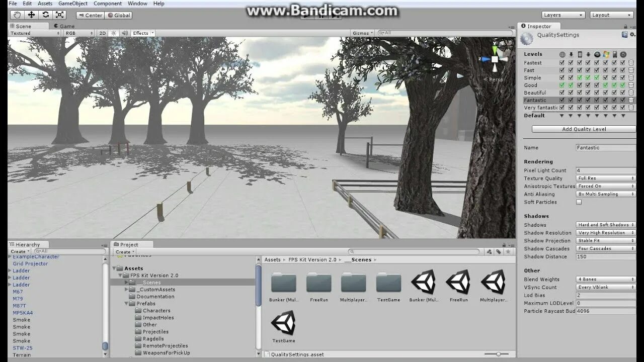Open the Gizmos dropdown
Screen dimensions: 644x362
pos(363,33)
